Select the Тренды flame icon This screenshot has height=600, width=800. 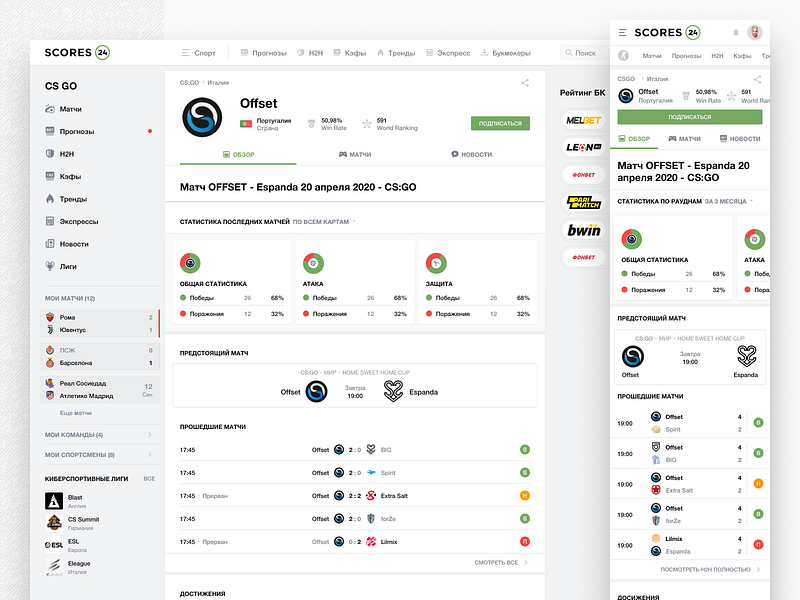coord(50,198)
